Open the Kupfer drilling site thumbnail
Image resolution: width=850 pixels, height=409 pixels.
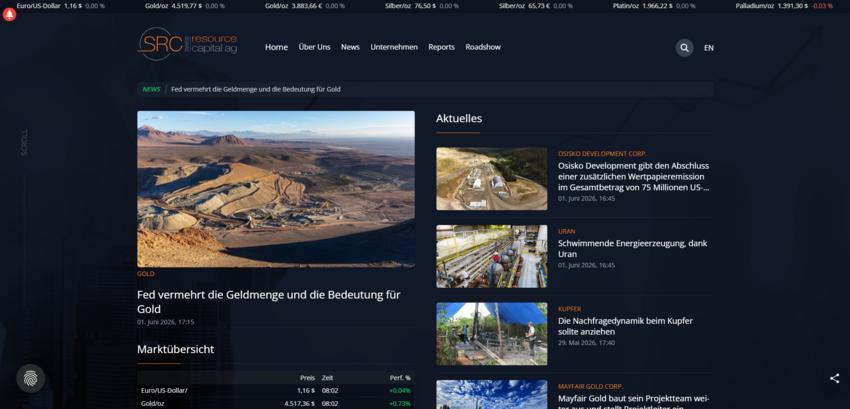pyautogui.click(x=492, y=334)
